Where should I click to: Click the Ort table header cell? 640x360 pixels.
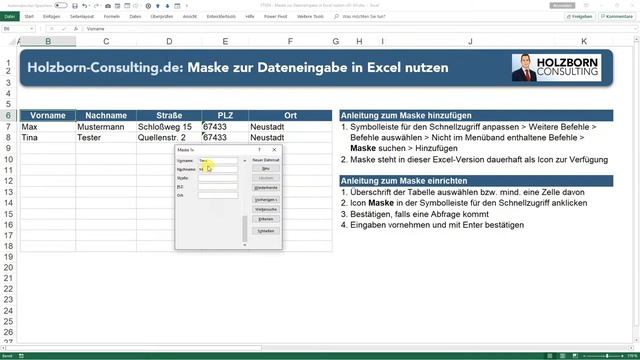tap(290, 116)
